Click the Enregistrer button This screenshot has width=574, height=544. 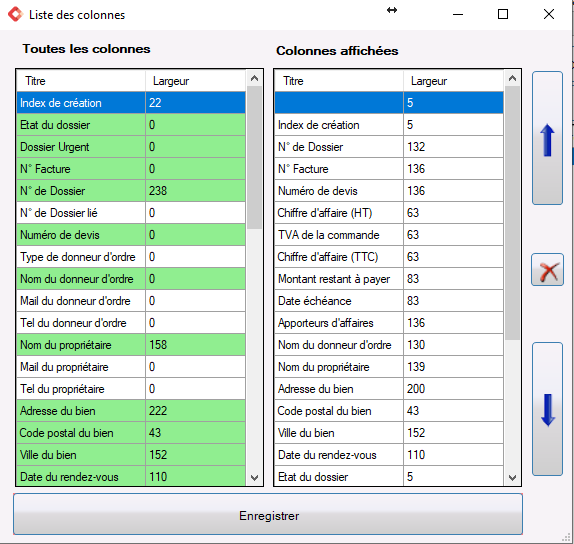268,514
